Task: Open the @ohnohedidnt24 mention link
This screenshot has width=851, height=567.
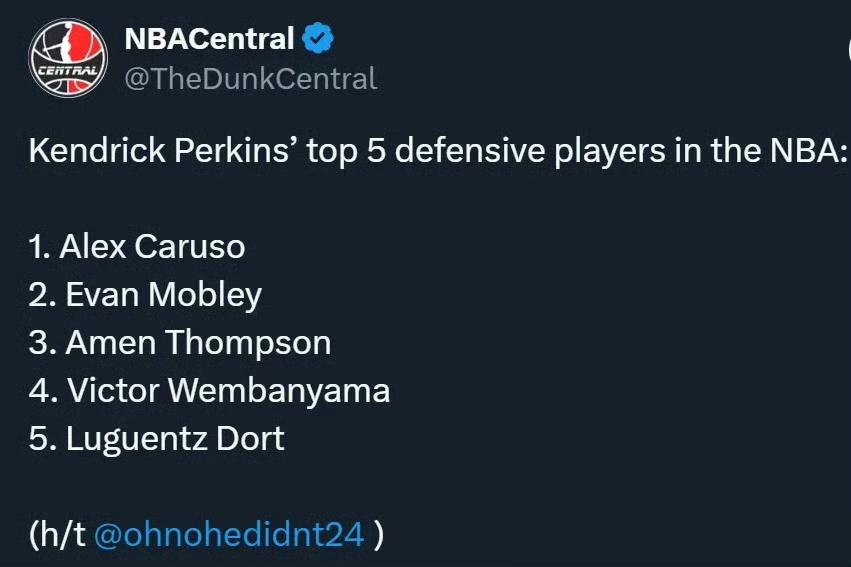Action: 228,534
